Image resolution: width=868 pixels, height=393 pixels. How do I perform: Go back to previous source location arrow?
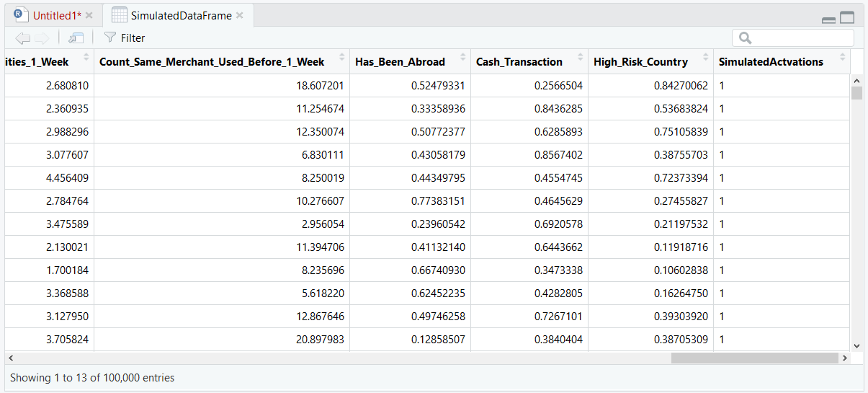pyautogui.click(x=22, y=38)
